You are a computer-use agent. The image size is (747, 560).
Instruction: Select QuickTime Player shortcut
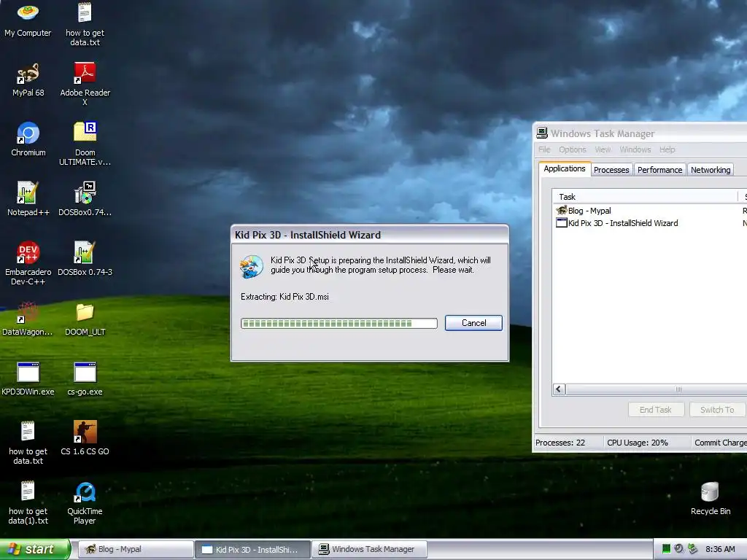tap(85, 503)
